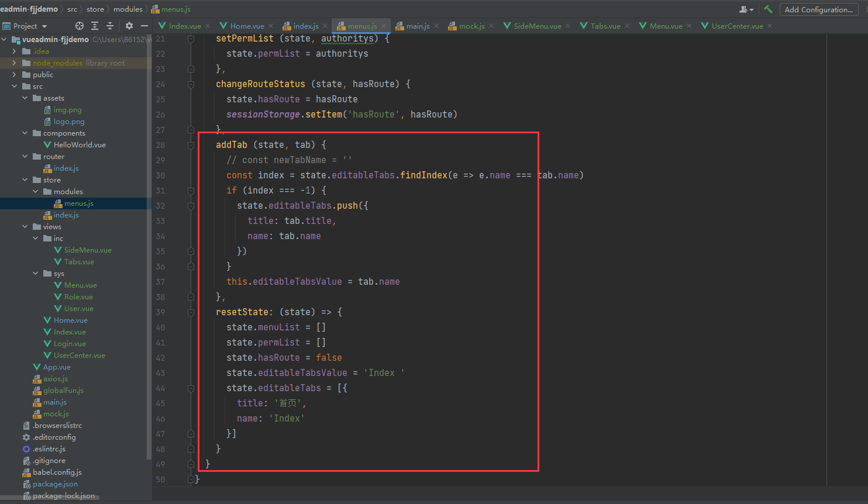Select package.json in the project tree
868x504 pixels.
pyautogui.click(x=55, y=484)
